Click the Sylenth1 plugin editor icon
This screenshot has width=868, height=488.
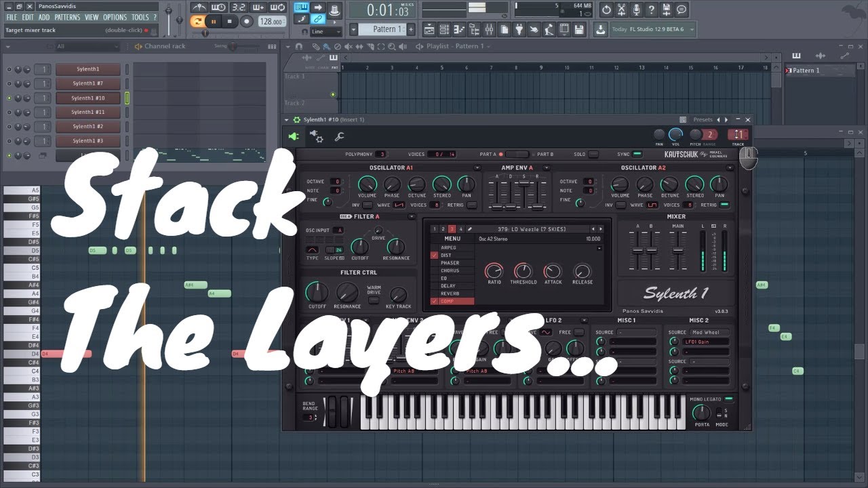tap(294, 137)
